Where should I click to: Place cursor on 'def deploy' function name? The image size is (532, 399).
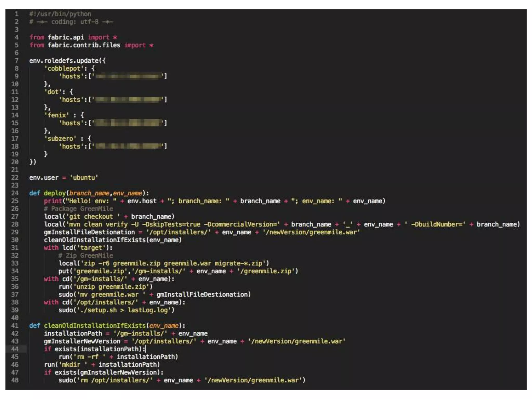[55, 193]
